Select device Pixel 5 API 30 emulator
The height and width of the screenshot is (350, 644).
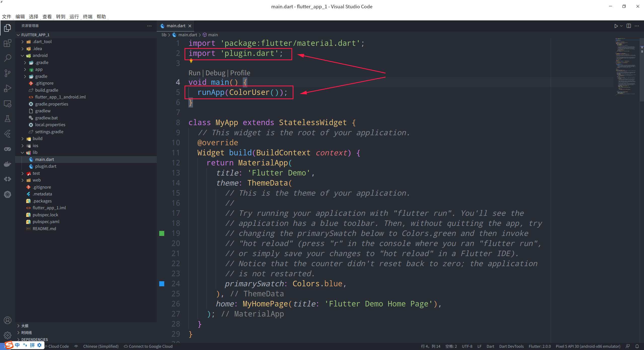pyautogui.click(x=588, y=346)
